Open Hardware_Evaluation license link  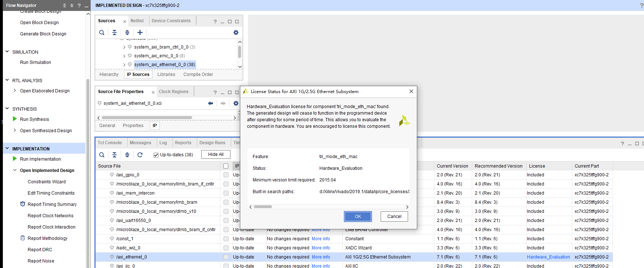(548, 257)
